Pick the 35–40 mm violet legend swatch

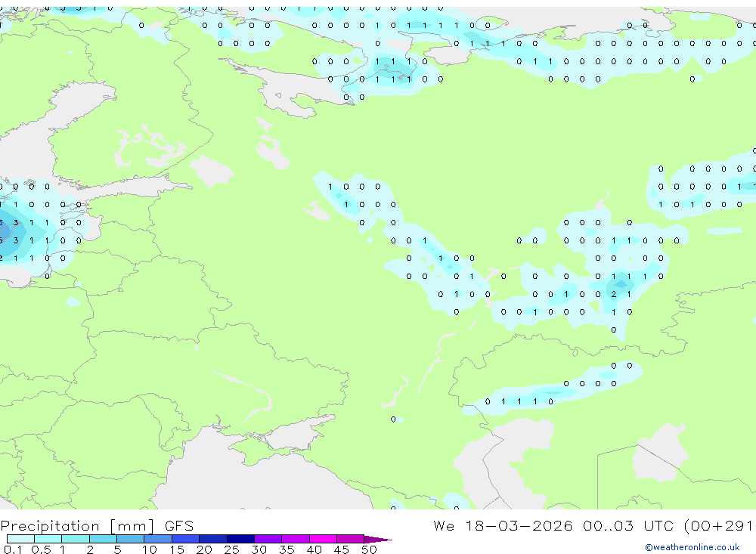click(296, 539)
